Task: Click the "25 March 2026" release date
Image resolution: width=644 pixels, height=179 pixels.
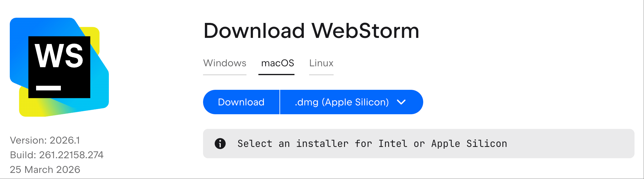Action: pos(45,170)
